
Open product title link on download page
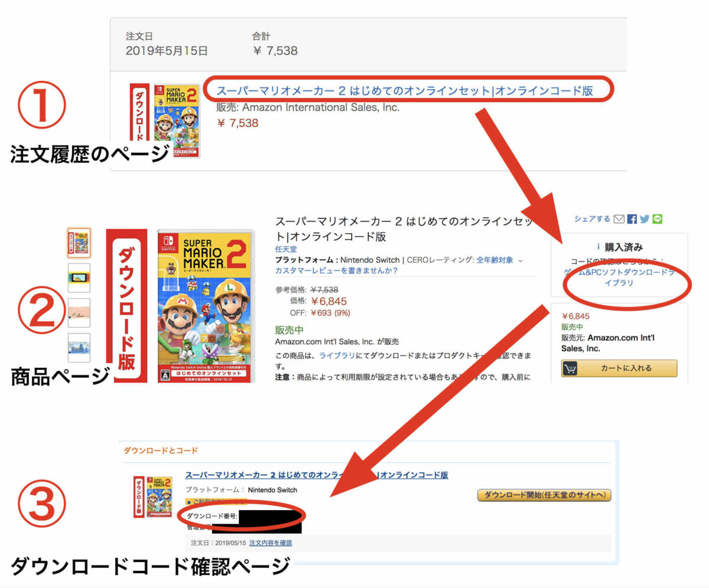pos(317,475)
